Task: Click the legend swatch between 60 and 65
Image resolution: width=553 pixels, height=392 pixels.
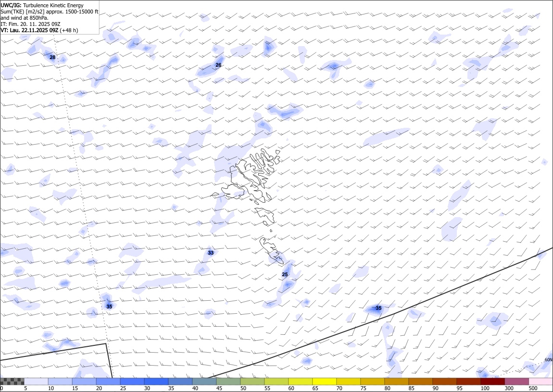Action: 300,381
